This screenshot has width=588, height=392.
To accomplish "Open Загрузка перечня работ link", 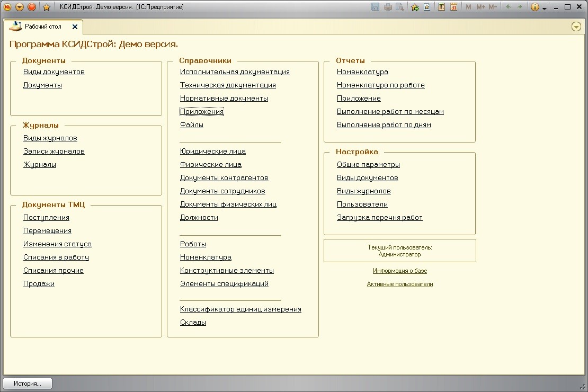I will point(380,218).
